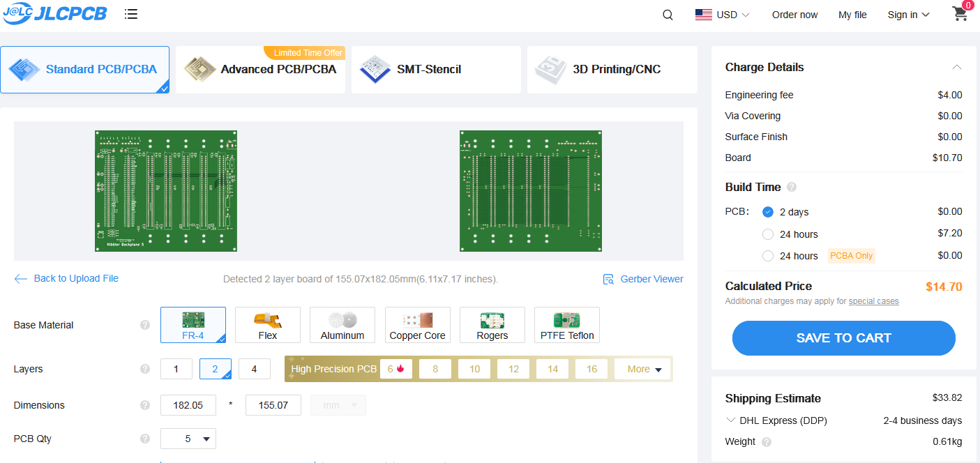Collapse the Charge Details panel
980x463 pixels.
coord(956,68)
